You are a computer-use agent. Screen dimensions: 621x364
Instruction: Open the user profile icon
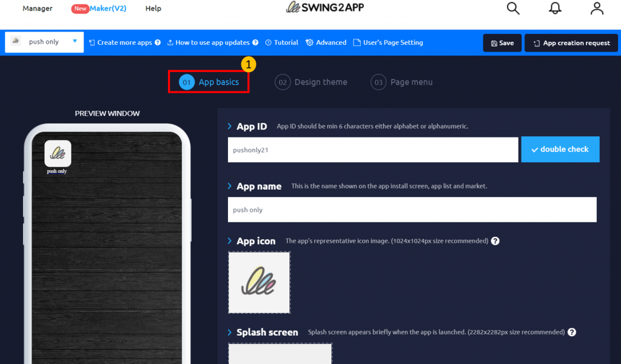point(597,8)
